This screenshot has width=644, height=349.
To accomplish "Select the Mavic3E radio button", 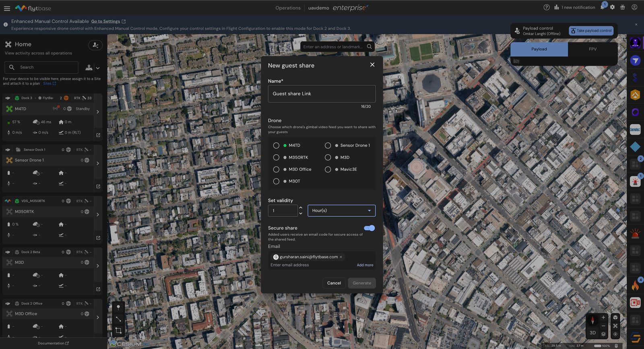I will [328, 169].
